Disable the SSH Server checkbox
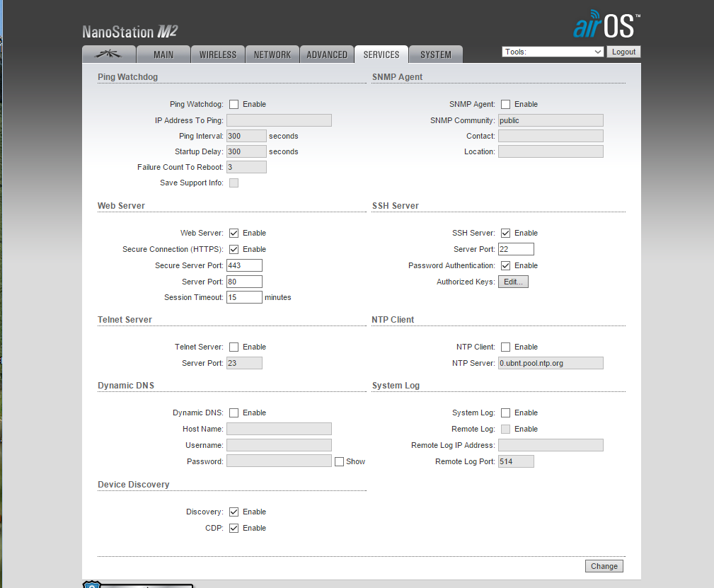This screenshot has height=588, width=714. [506, 233]
